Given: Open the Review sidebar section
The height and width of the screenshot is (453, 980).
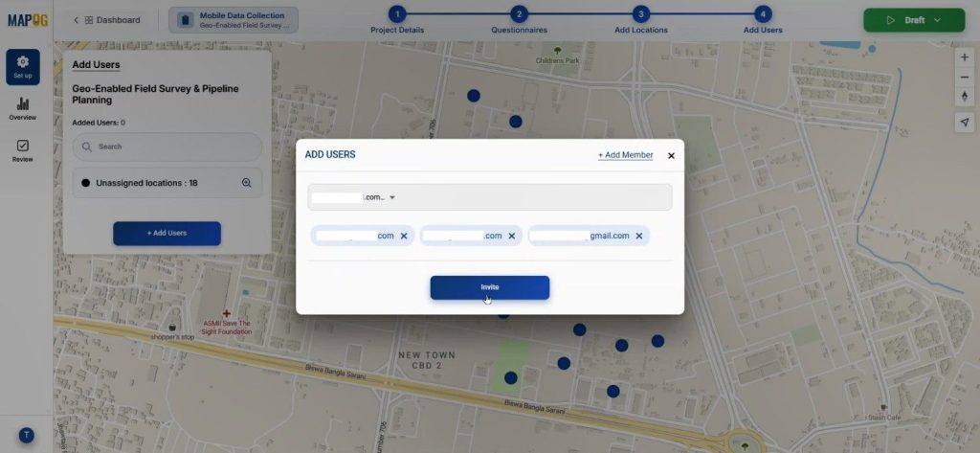Looking at the screenshot, I should coord(23,150).
